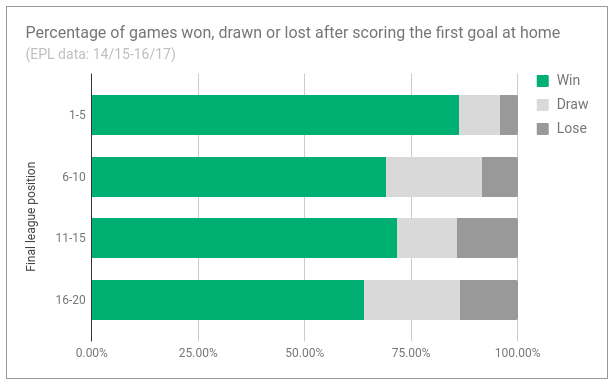Select the EPL data subtitle
This screenshot has width=613, height=386.
(x=100, y=54)
